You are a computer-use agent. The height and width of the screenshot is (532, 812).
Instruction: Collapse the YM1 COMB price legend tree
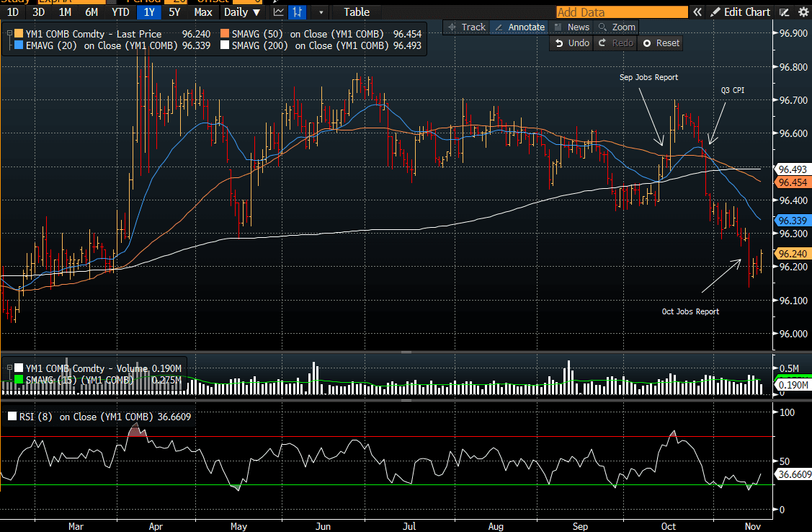pos(8,34)
